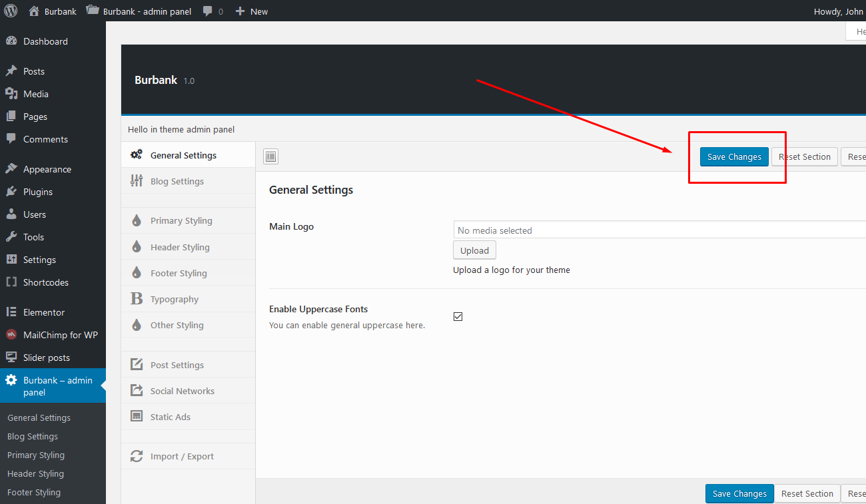The width and height of the screenshot is (866, 504).
Task: Open the New content dropdown
Action: [x=252, y=11]
